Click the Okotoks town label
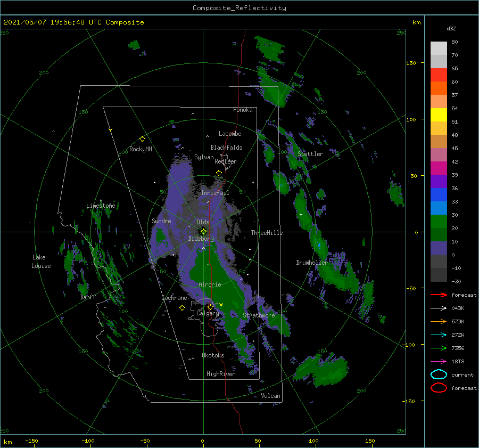This screenshot has width=479, height=448. coord(213,355)
